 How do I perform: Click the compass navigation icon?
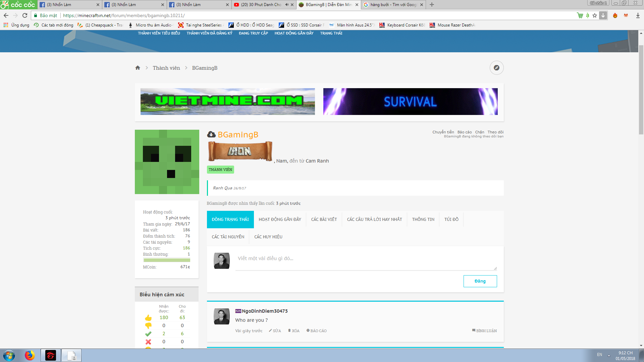coord(496,68)
